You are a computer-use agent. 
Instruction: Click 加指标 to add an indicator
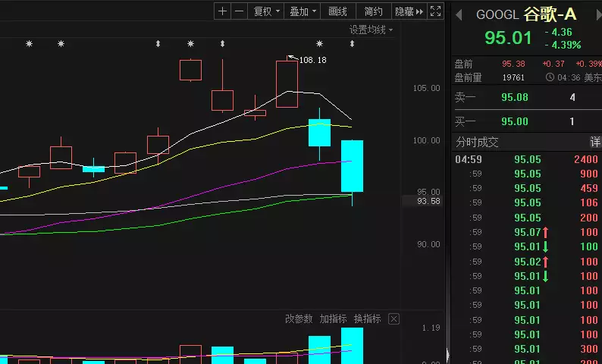333,319
